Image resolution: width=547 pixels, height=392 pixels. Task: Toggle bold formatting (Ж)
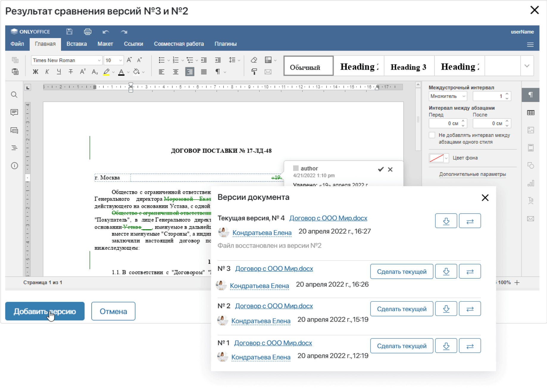coord(35,72)
